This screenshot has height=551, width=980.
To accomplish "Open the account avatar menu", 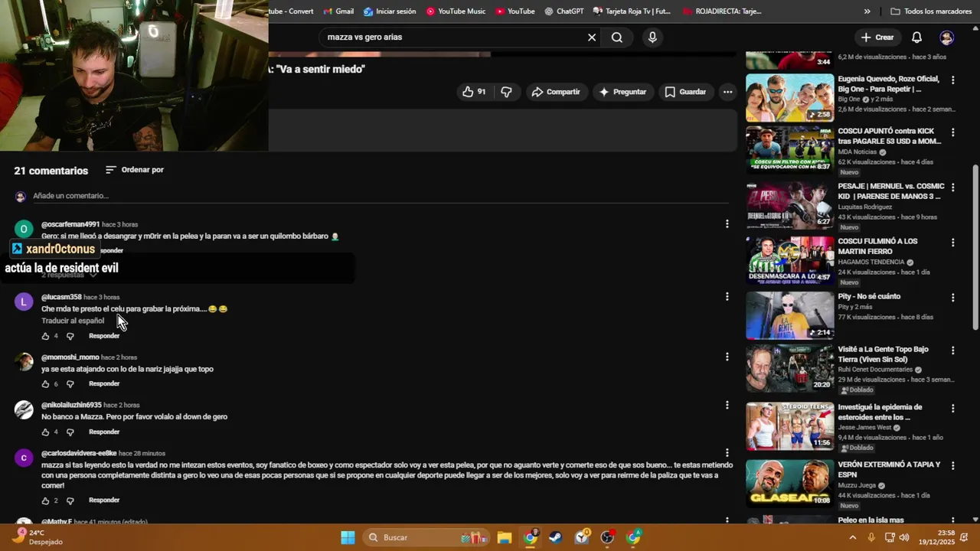I will point(947,37).
